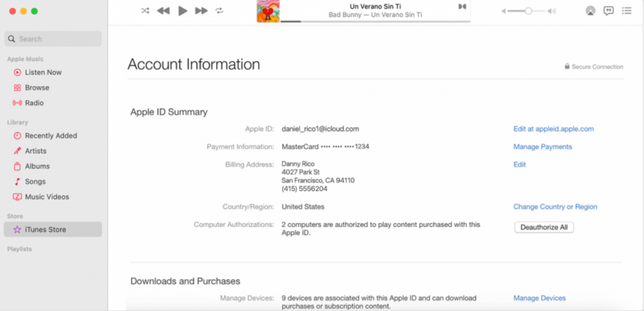Screen dimensions: 644x311
Task: Play the current song
Action: pos(183,11)
